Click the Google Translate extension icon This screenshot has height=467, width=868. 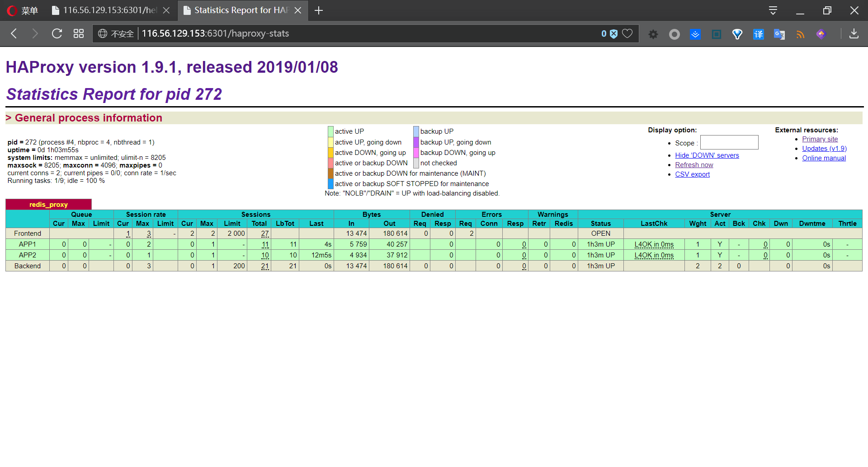779,34
